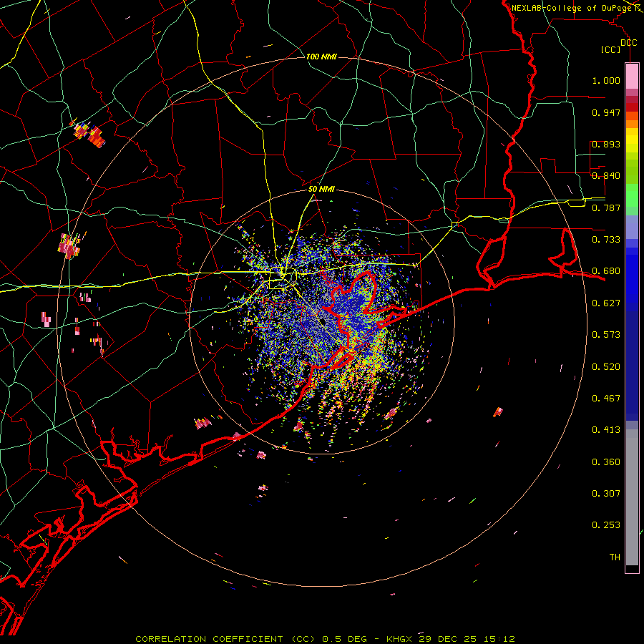The width and height of the screenshot is (644, 644).
Task: Click the DCC label above color scale
Action: [x=628, y=43]
